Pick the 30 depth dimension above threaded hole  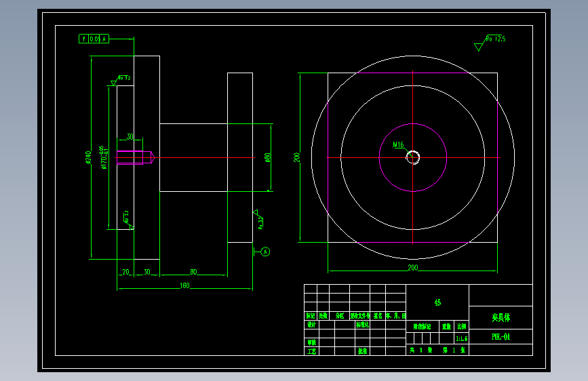[130, 136]
